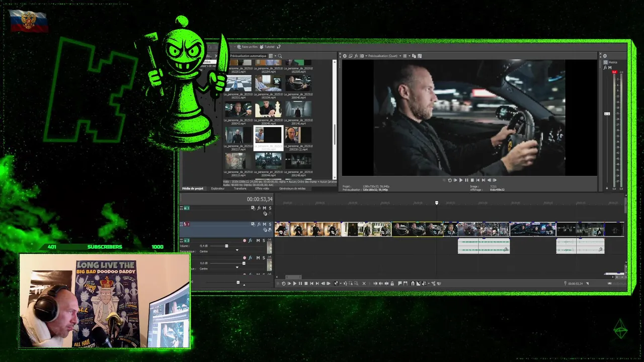Expand project media views dropdown arrow
This screenshot has height=362, width=644.
(x=275, y=56)
